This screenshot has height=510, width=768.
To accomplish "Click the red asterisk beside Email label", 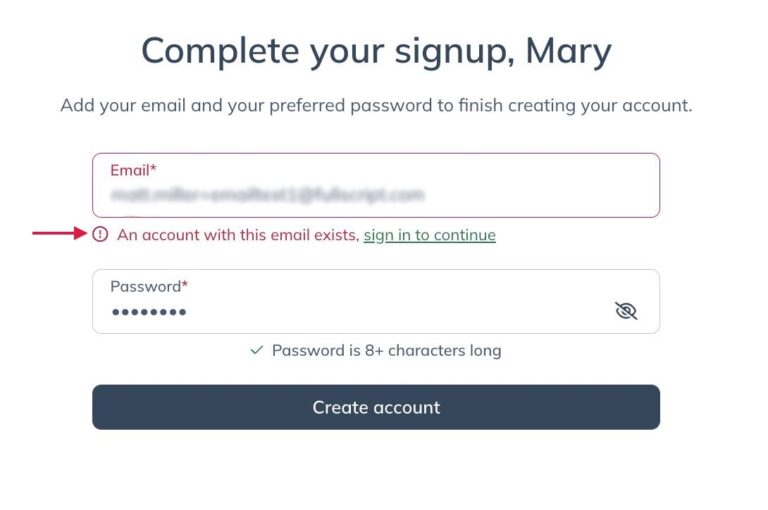I will [154, 170].
